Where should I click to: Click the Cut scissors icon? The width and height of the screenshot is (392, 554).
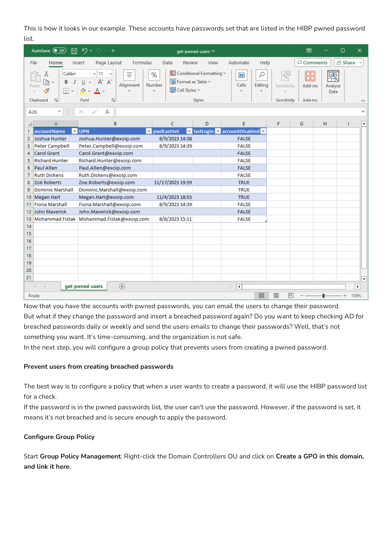46,73
